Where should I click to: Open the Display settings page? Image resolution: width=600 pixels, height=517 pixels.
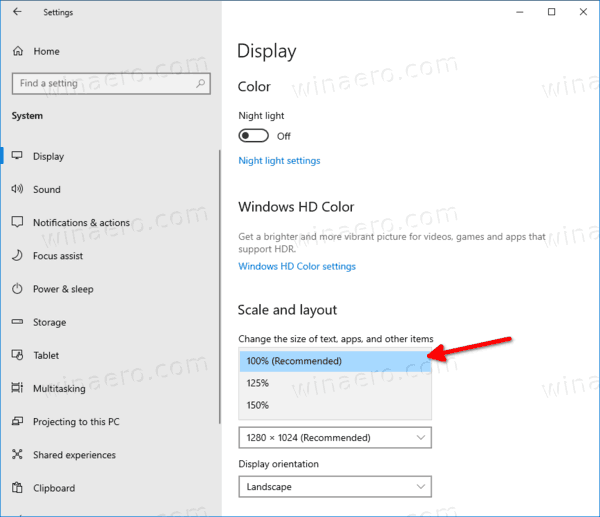(x=49, y=157)
